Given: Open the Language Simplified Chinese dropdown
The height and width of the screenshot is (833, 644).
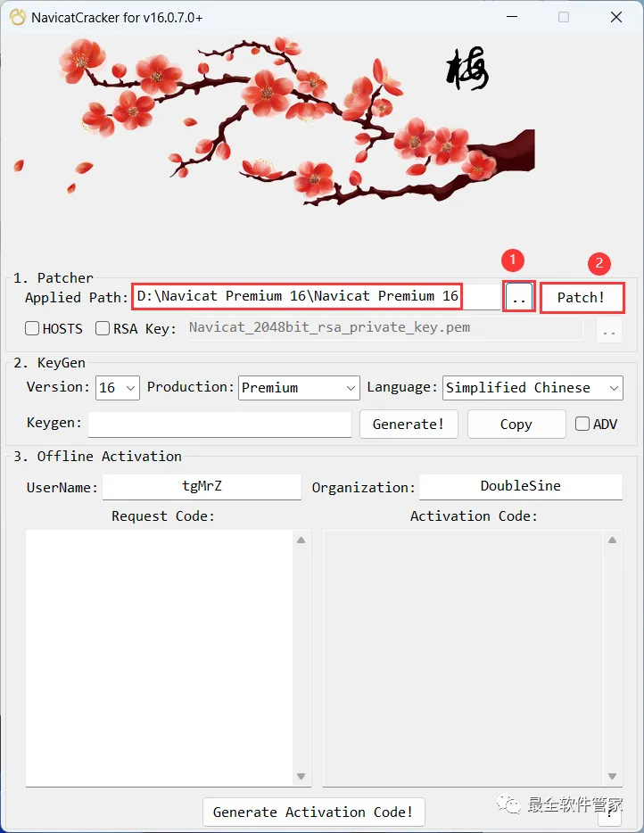Looking at the screenshot, I should coord(533,388).
